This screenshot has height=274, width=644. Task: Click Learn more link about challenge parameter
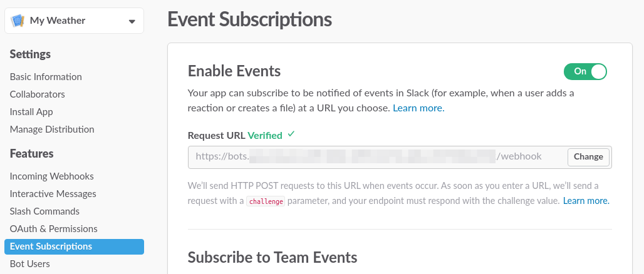click(586, 201)
